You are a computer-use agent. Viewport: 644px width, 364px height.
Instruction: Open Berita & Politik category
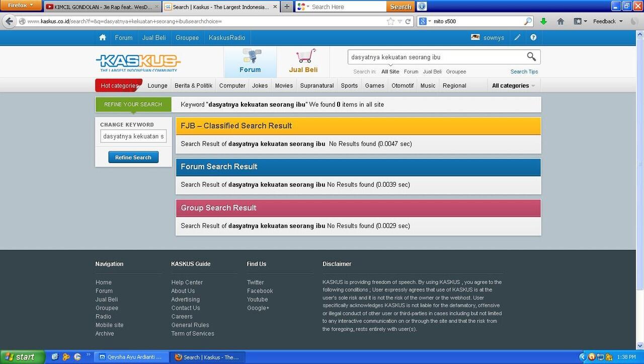[x=193, y=86]
